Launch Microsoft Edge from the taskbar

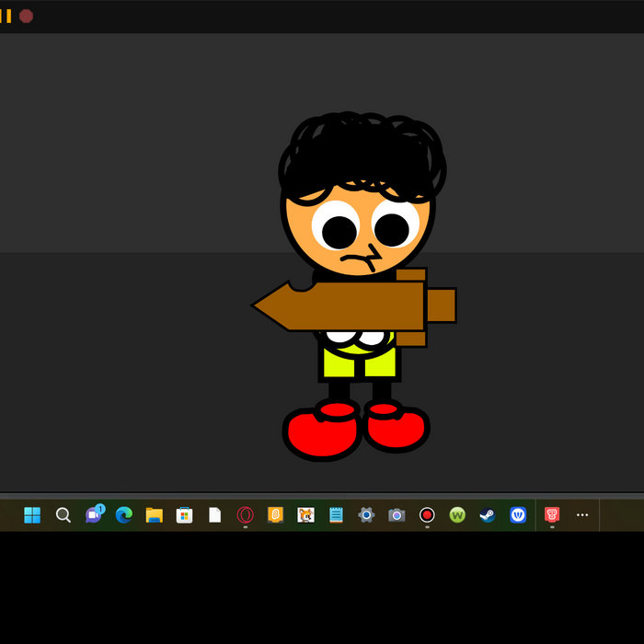click(123, 515)
